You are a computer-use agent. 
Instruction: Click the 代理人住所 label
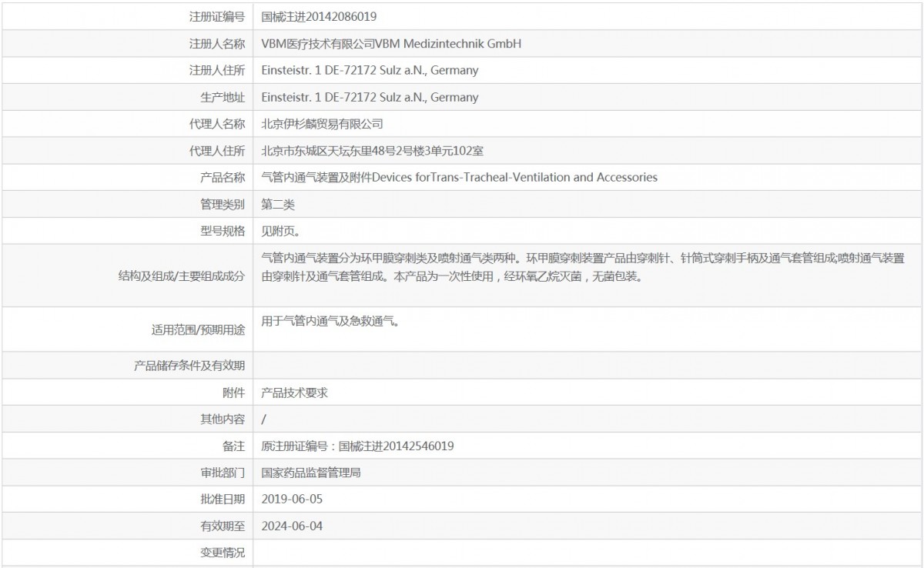[217, 151]
